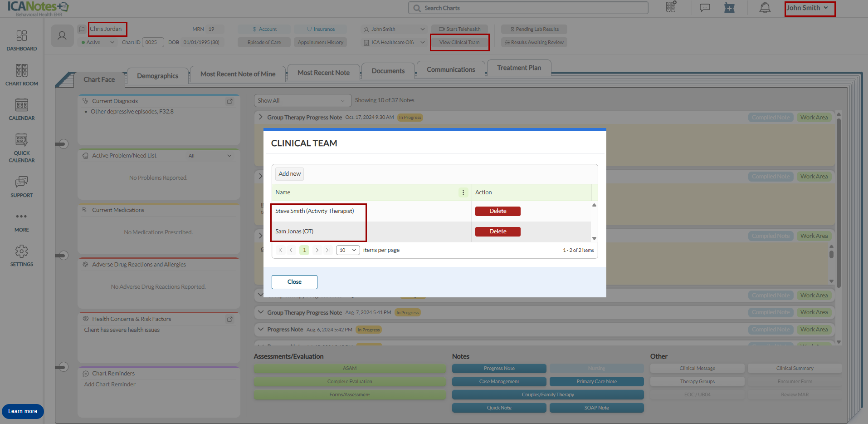Go to first page of clinical team

pos(280,250)
